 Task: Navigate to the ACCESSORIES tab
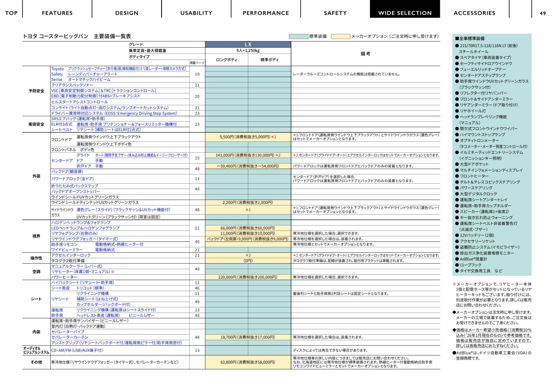pos(474,13)
